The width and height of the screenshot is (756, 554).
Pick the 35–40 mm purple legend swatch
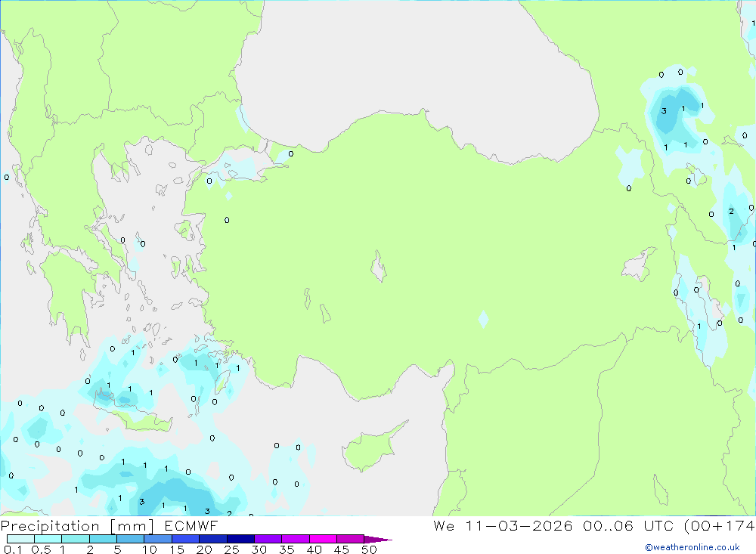click(x=296, y=539)
